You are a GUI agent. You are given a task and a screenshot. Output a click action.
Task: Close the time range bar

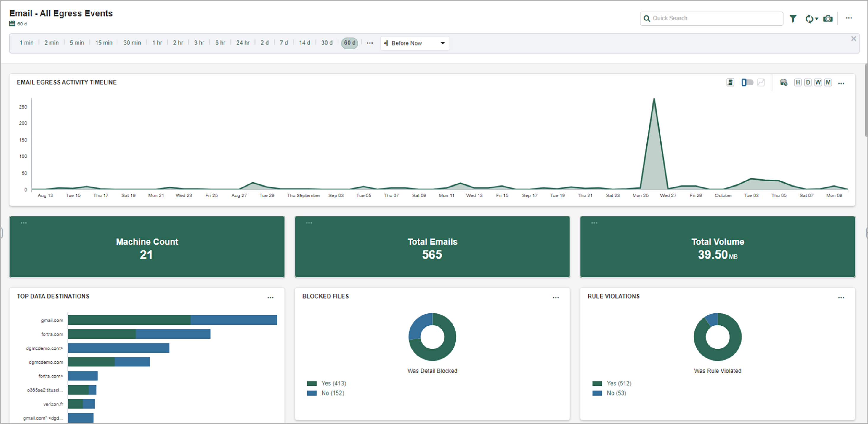click(853, 39)
